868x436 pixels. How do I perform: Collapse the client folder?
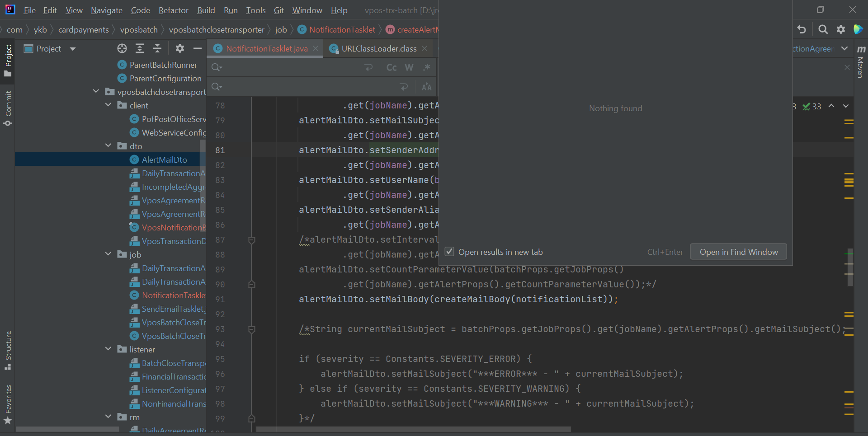tap(108, 105)
